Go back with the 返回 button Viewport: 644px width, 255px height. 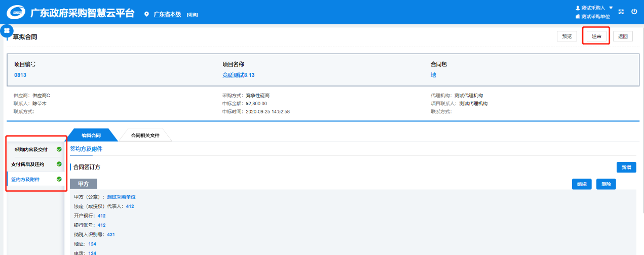click(x=623, y=36)
